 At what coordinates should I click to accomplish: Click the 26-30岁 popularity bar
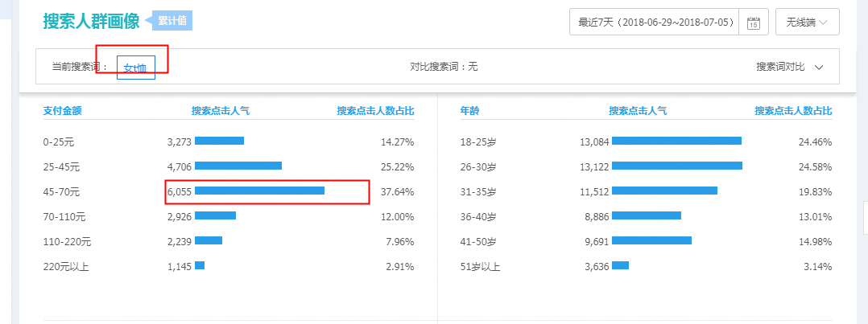[676, 166]
